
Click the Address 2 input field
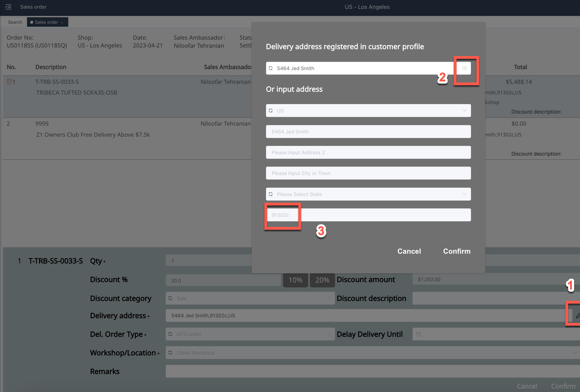tap(368, 152)
